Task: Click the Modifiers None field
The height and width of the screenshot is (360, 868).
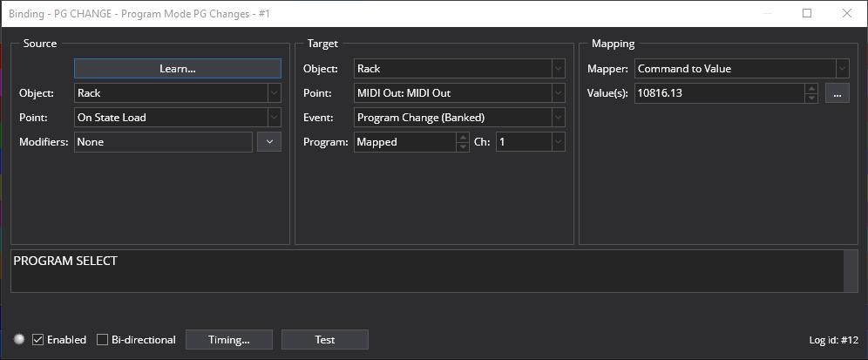Action: [x=163, y=142]
